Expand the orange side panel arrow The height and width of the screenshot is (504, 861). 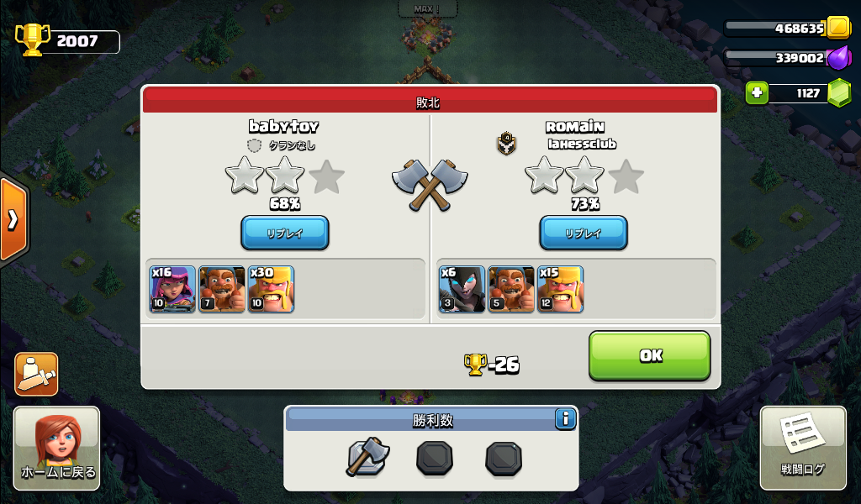click(13, 220)
